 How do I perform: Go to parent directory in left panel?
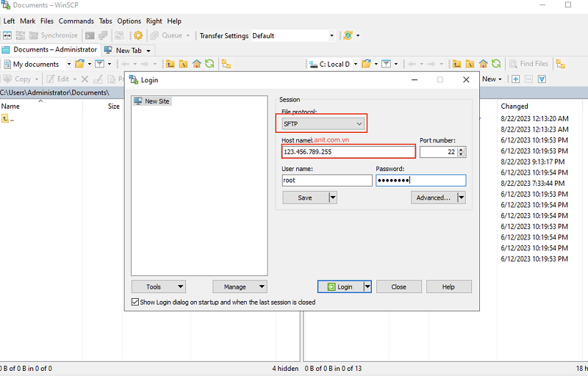pos(171,64)
